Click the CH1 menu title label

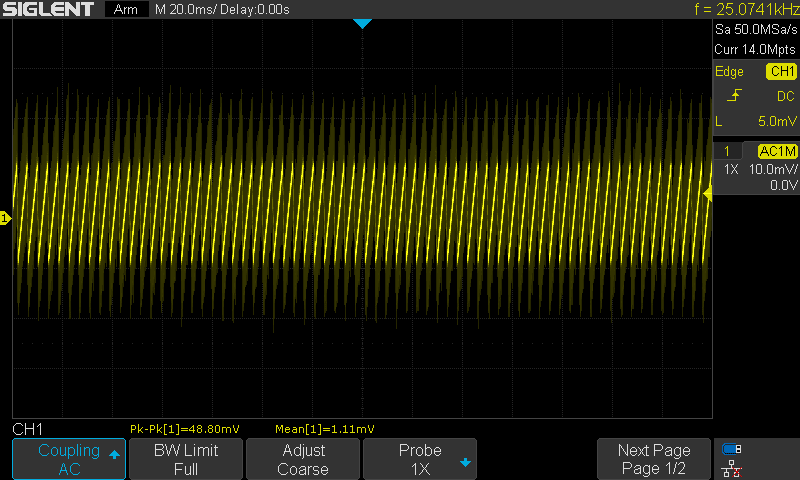click(28, 429)
